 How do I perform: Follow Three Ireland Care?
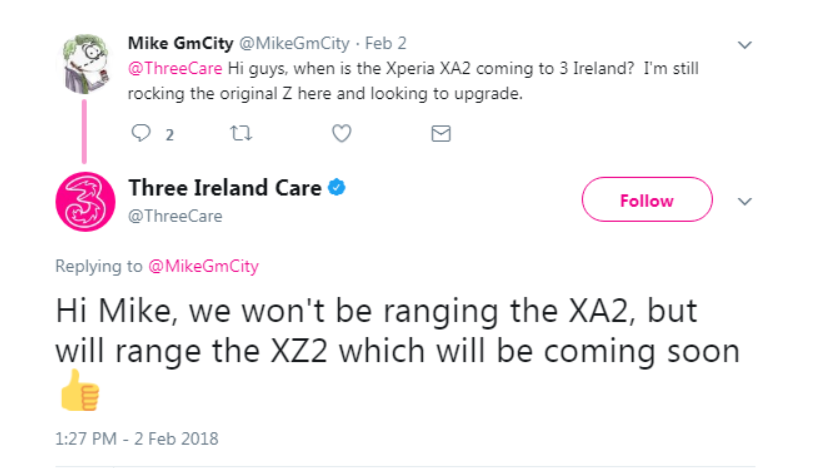(x=646, y=200)
